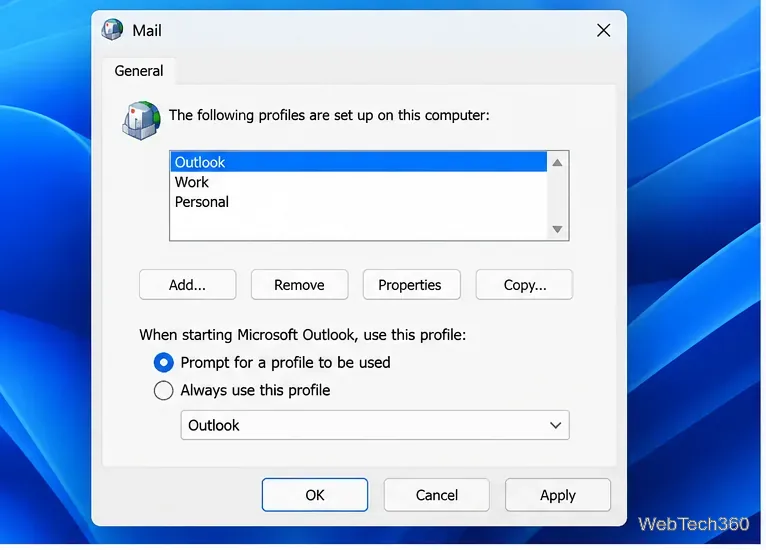Click the Mail icon in the title bar
The image size is (766, 550).
112,30
